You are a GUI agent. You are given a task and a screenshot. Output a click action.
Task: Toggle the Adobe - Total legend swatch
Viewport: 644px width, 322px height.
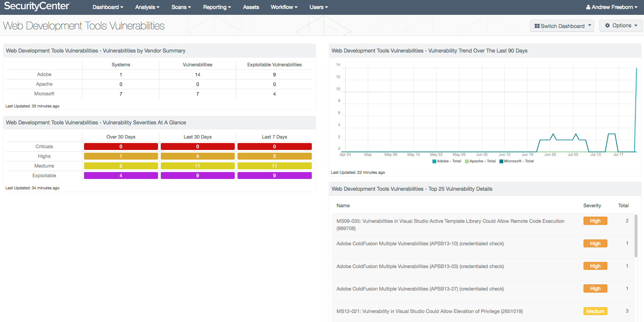(434, 161)
